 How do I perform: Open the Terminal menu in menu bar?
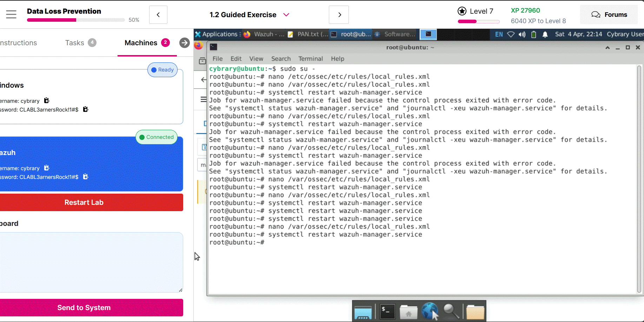pyautogui.click(x=310, y=59)
